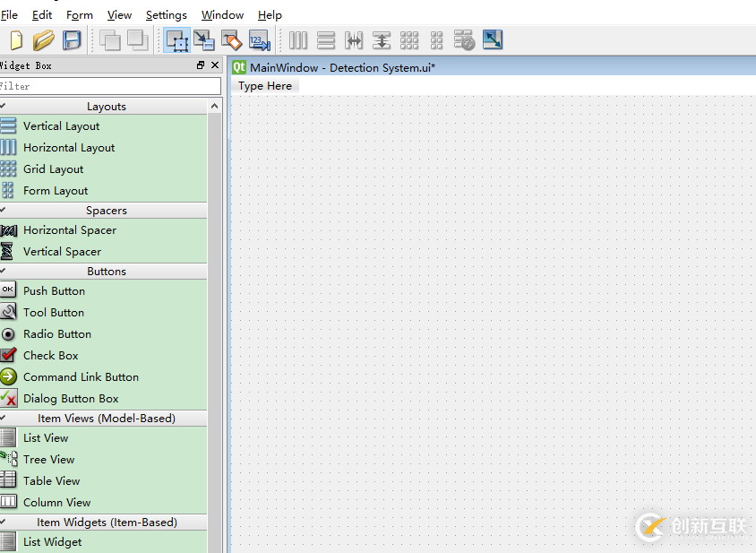The image size is (756, 553).
Task: Select Horizontal Layout widget
Action: pos(104,148)
